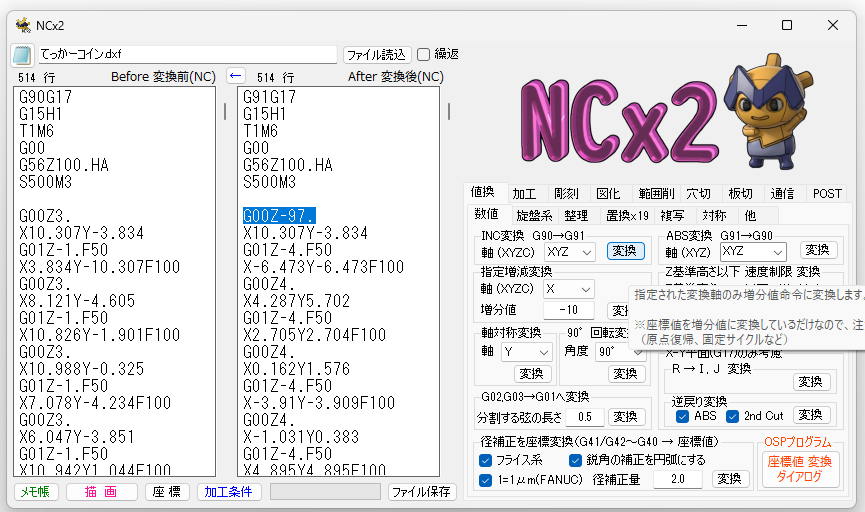This screenshot has height=512, width=865.
Task: Click the ファイル保存 button
Action: (421, 492)
